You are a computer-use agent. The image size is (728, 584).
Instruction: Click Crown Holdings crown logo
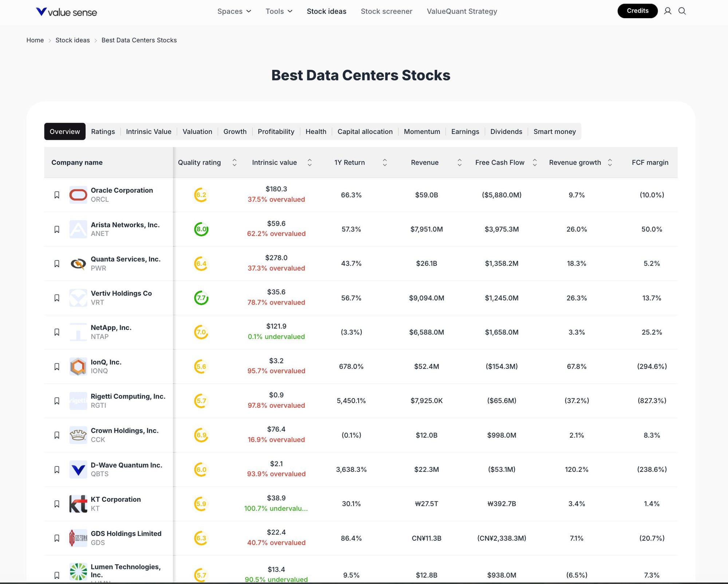[78, 435]
